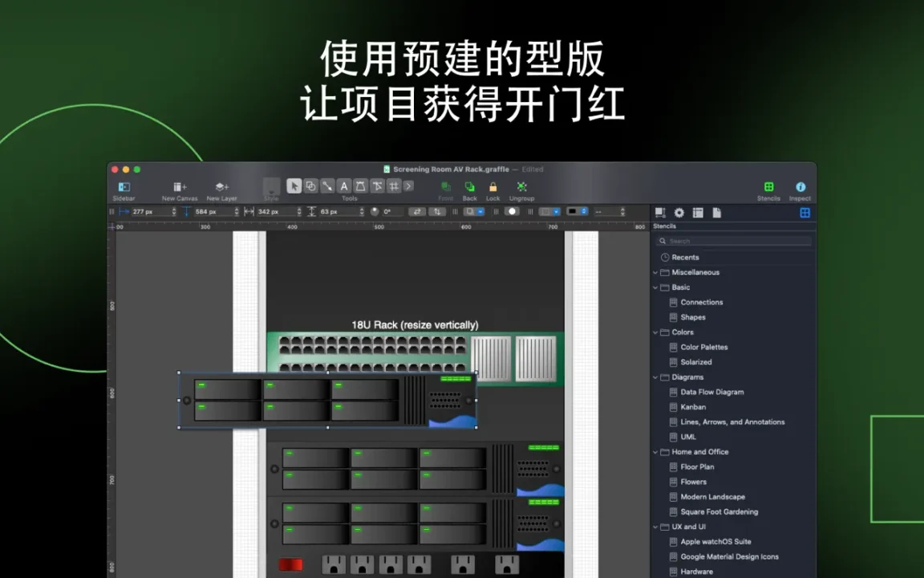Select the Shape tool
924x578 pixels.
[310, 186]
